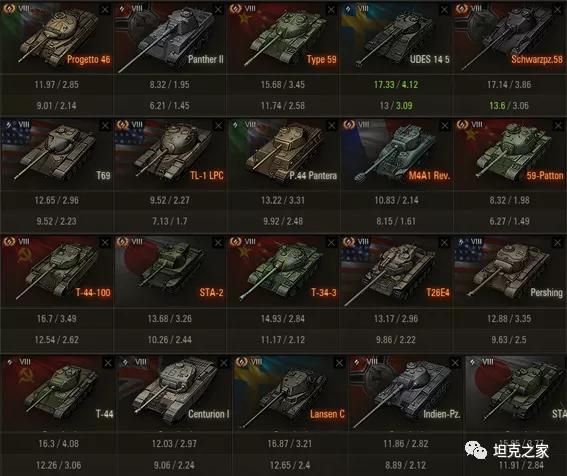
Task: Select the Schwarzpz.58 tank thumbnail
Action: coord(510,38)
